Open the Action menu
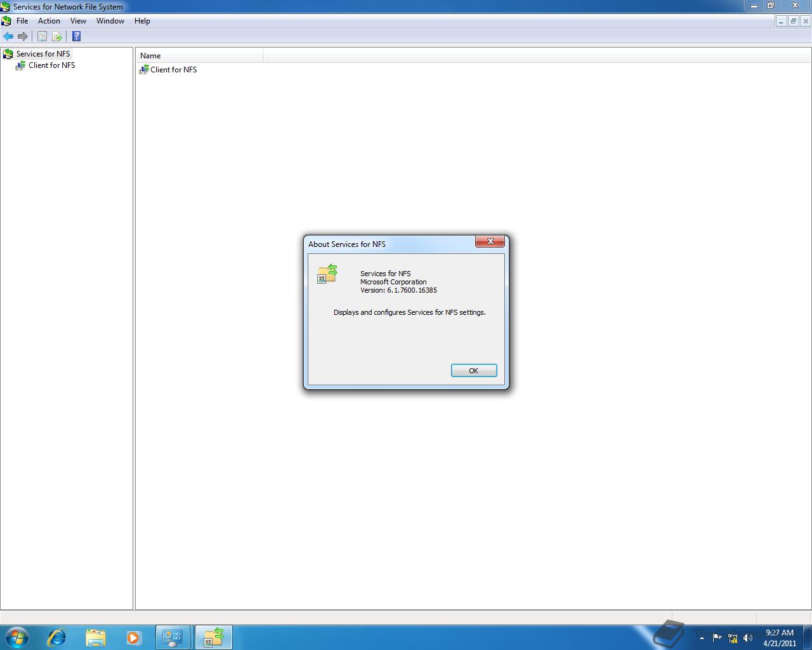The image size is (812, 650). click(x=49, y=21)
